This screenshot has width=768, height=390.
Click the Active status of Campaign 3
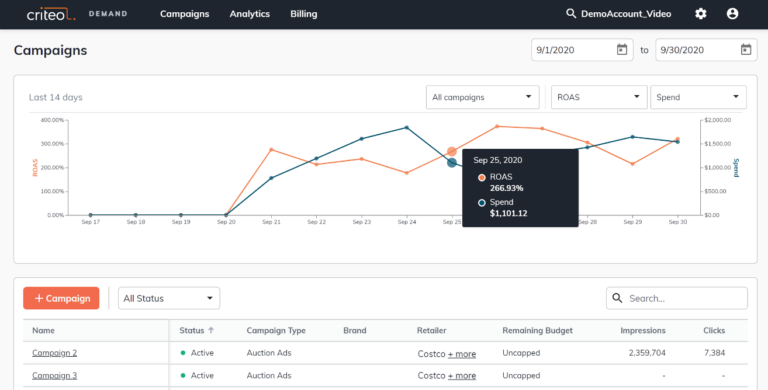pos(197,375)
